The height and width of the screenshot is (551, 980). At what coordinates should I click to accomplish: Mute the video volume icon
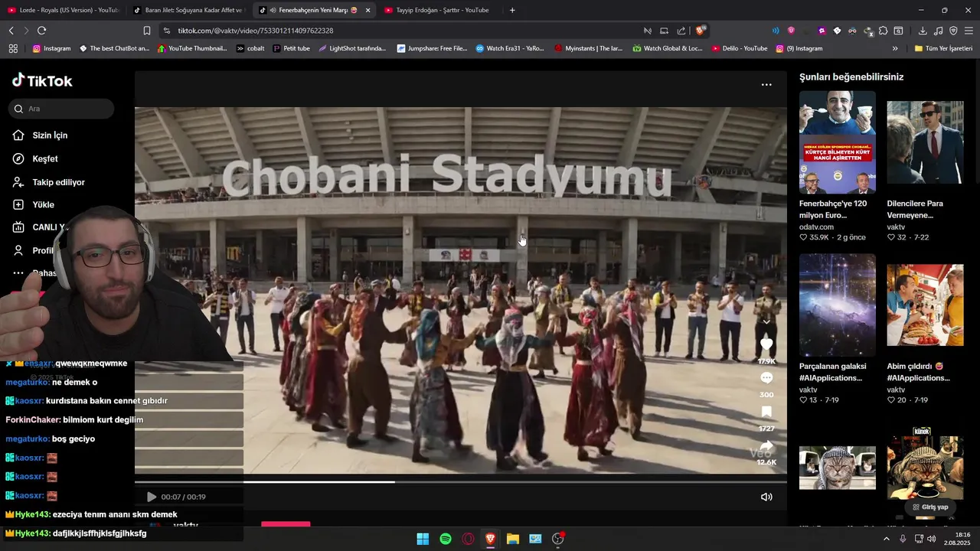(x=766, y=497)
